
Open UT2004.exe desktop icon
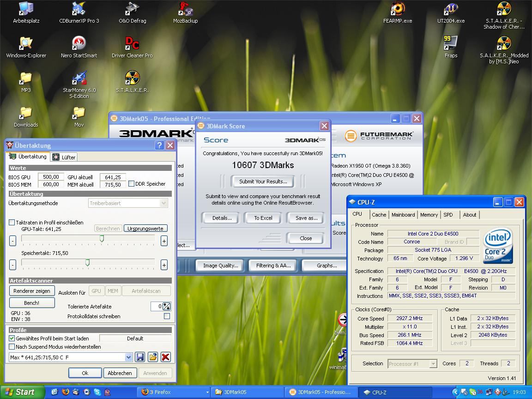[451, 12]
